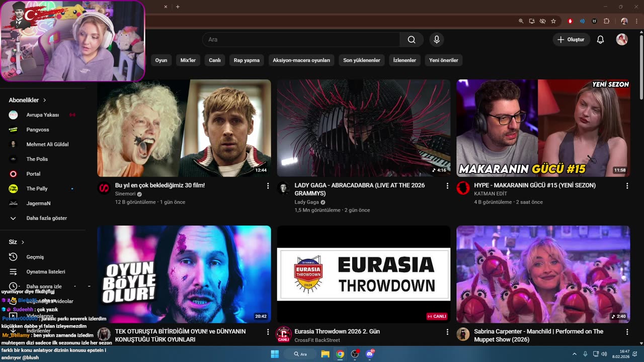Viewport: 644px width, 362px height.
Task: Open more options for Sabrina Carpenter video
Action: (x=627, y=332)
